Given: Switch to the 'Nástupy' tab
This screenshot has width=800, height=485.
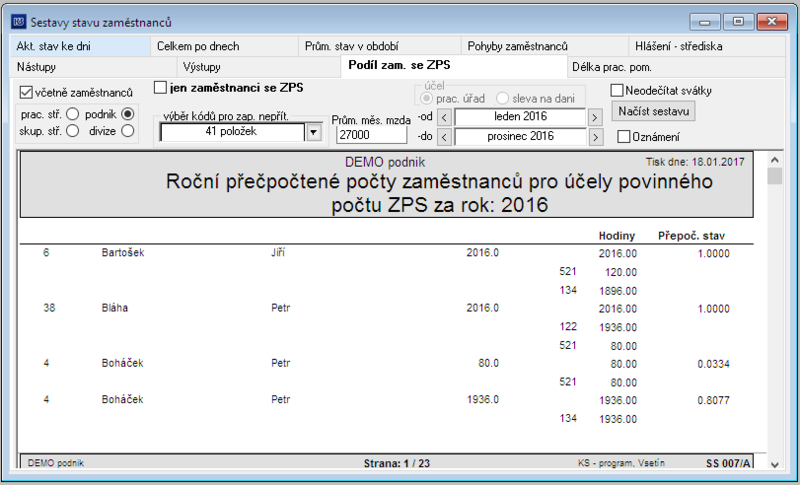Looking at the screenshot, I should (x=93, y=67).
